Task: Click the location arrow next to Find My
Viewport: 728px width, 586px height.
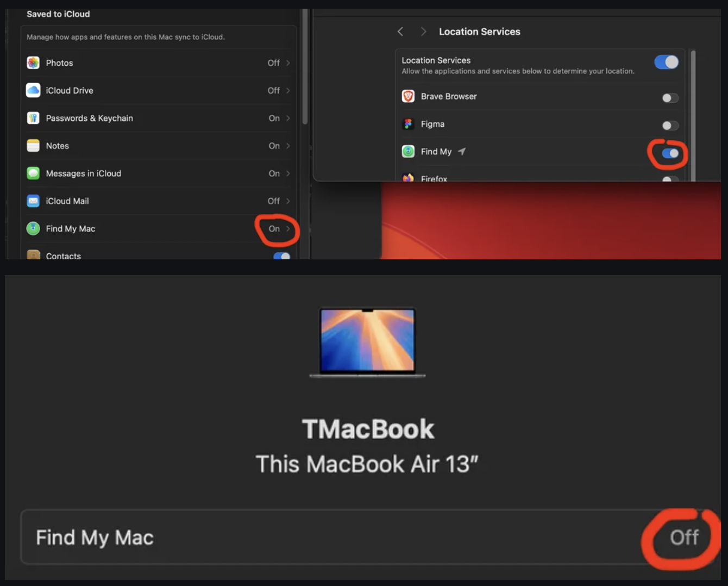Action: [462, 152]
